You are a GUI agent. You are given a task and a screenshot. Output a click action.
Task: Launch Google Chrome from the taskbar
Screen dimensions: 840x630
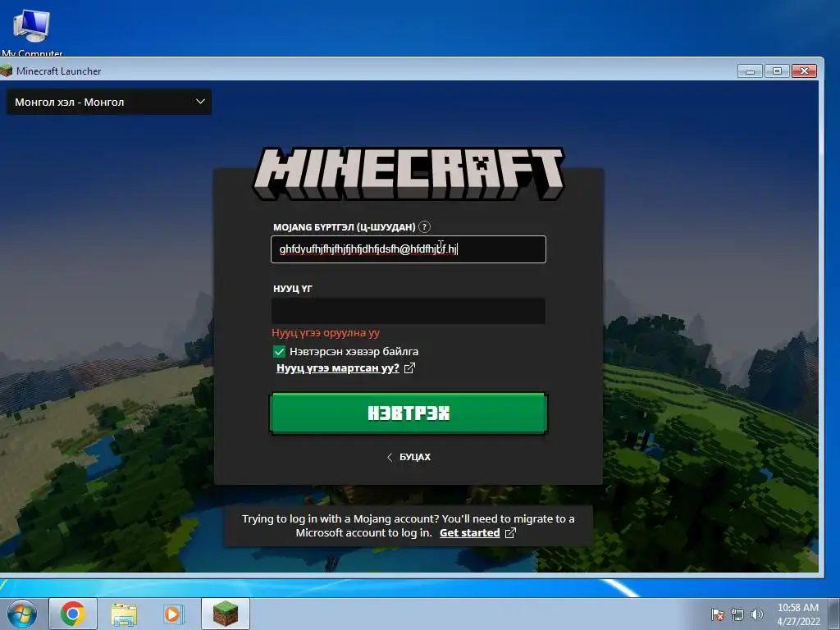[73, 614]
